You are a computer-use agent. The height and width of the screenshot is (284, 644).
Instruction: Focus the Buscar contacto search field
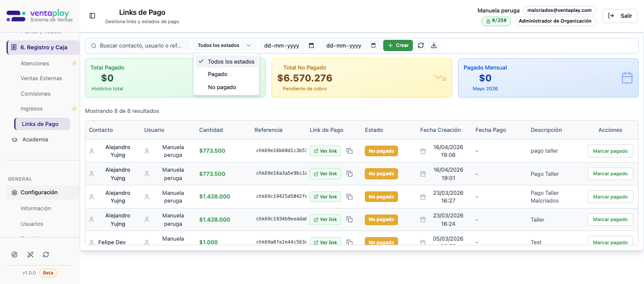pos(140,46)
